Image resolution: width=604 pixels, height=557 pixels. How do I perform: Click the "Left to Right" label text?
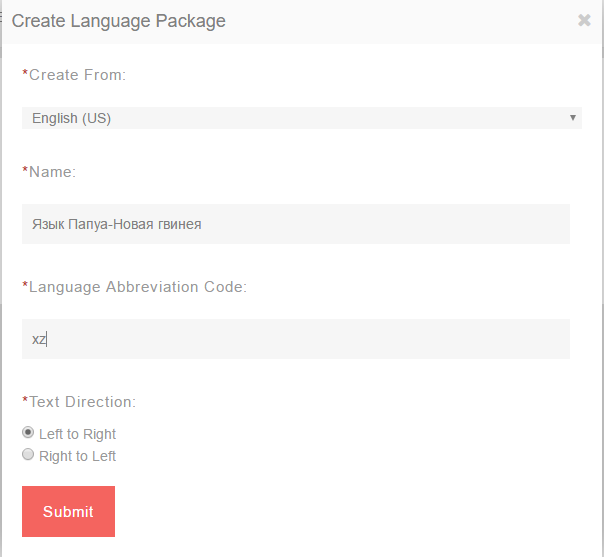pyautogui.click(x=77, y=434)
